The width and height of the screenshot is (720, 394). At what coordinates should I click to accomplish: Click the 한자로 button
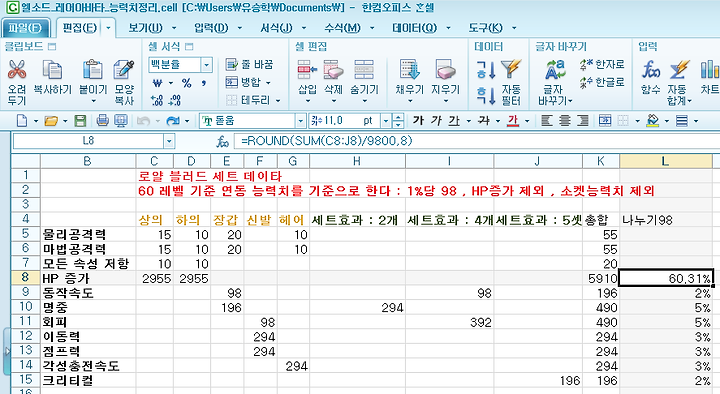point(602,64)
